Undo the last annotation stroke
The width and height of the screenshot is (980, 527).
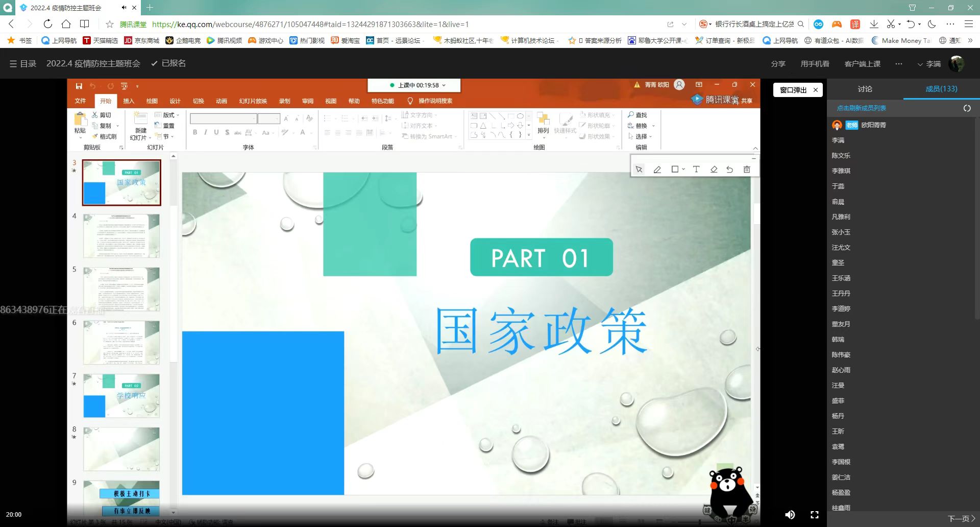(x=729, y=170)
